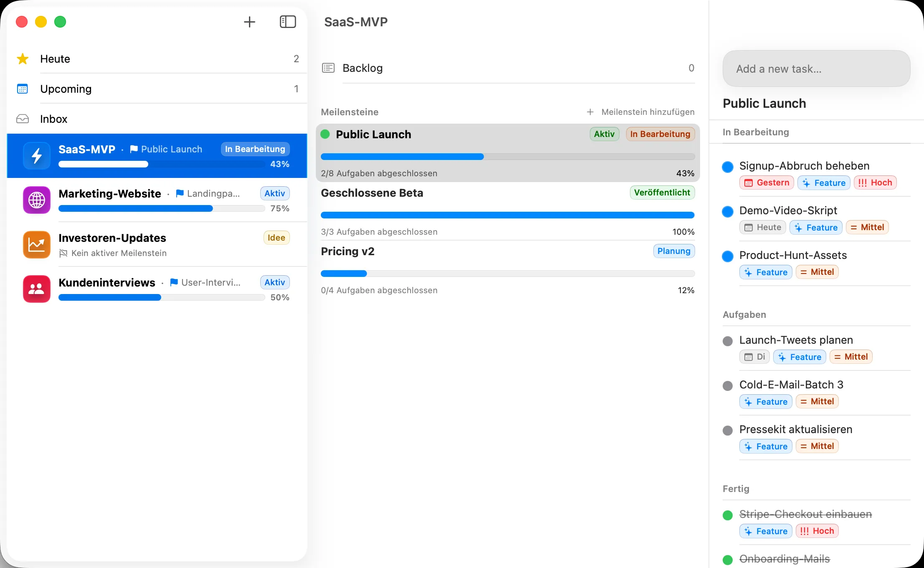Click the Marketing-Website globe icon
The width and height of the screenshot is (924, 568).
37,200
